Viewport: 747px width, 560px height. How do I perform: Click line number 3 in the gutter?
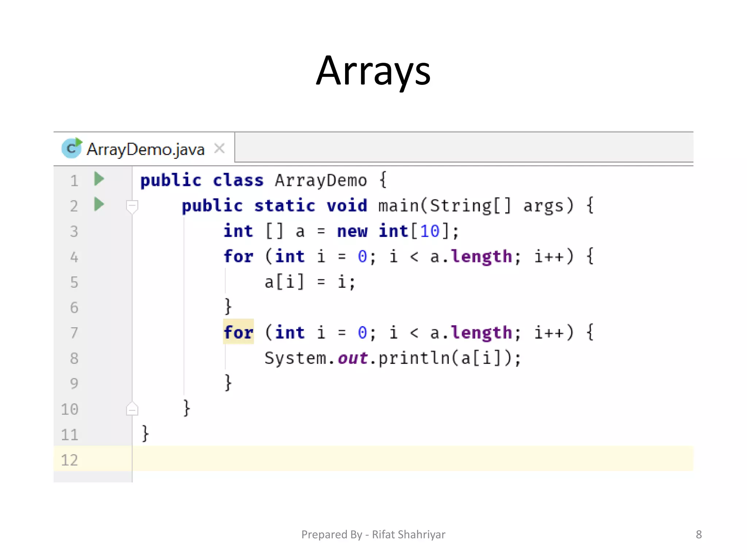[x=74, y=232]
